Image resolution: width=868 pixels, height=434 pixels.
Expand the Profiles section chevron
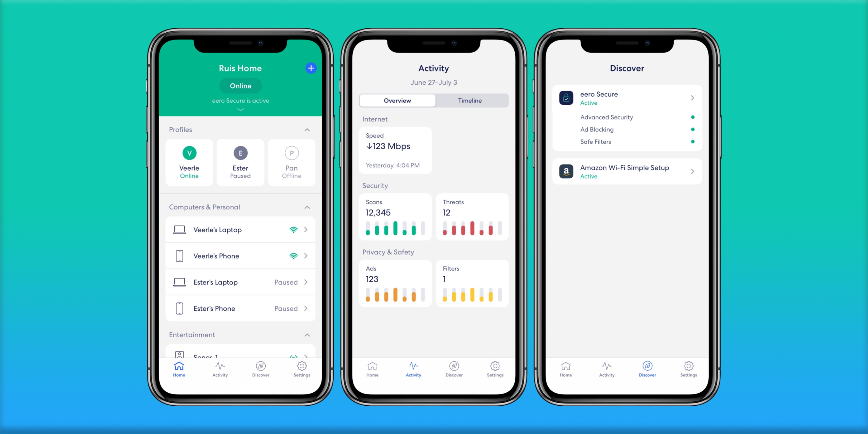tap(307, 130)
